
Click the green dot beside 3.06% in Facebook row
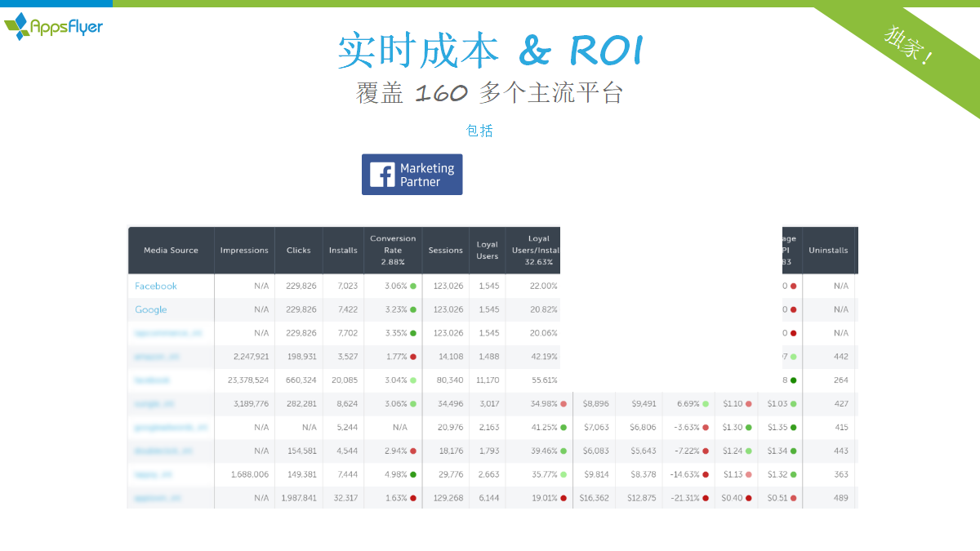413,287
